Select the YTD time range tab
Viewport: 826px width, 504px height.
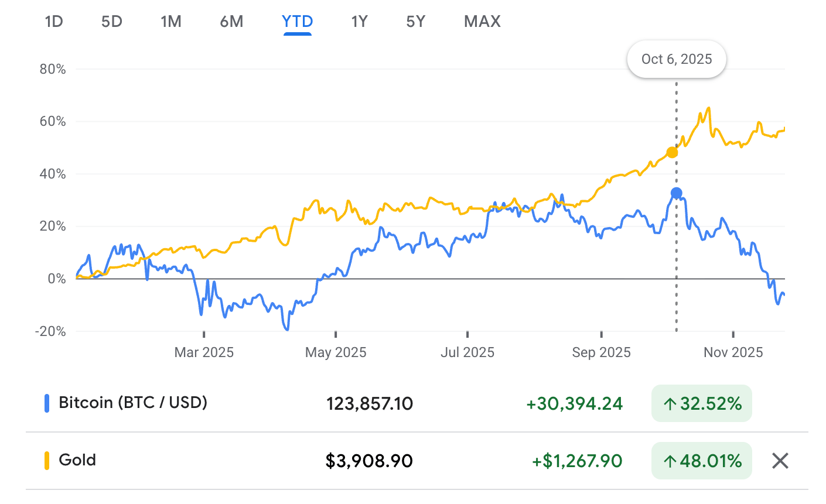[x=297, y=22]
